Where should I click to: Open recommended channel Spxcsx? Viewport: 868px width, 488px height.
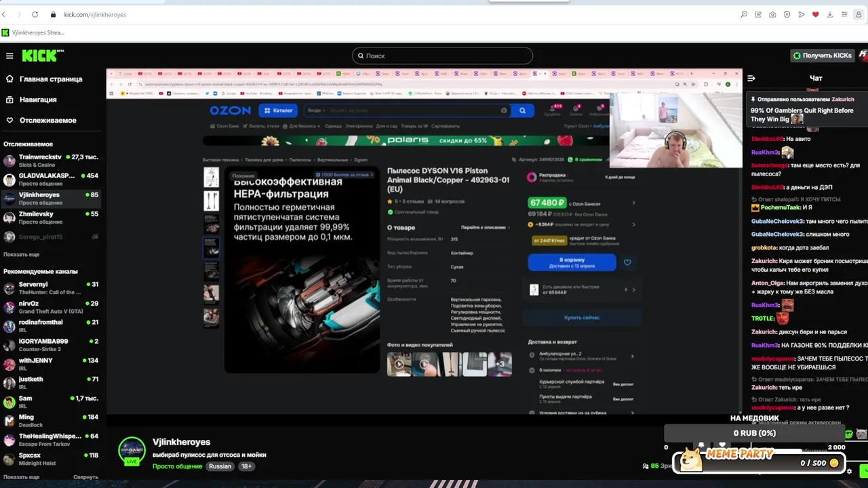point(52,459)
